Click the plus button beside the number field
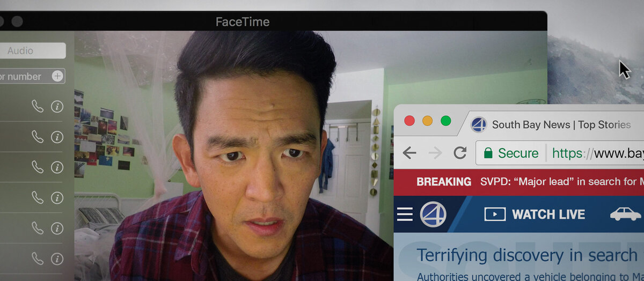The image size is (644, 281). (57, 76)
